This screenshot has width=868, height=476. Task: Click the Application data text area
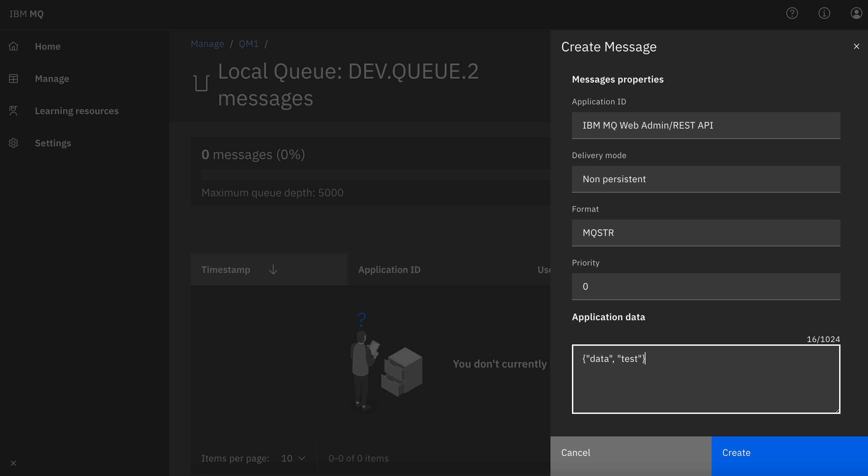pos(706,379)
